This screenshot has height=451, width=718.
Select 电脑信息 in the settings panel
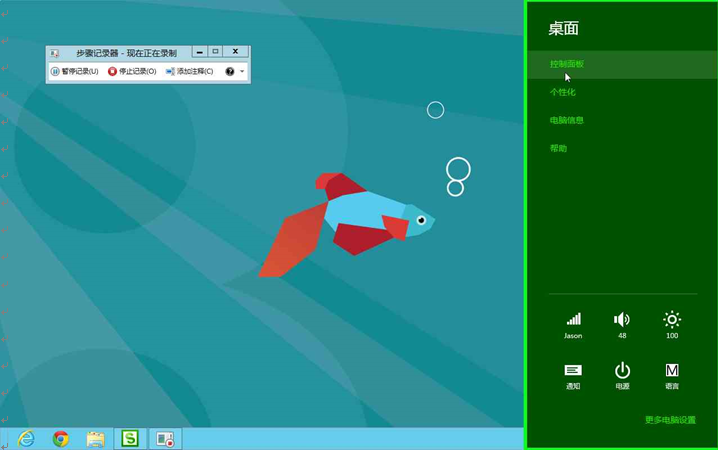click(566, 120)
